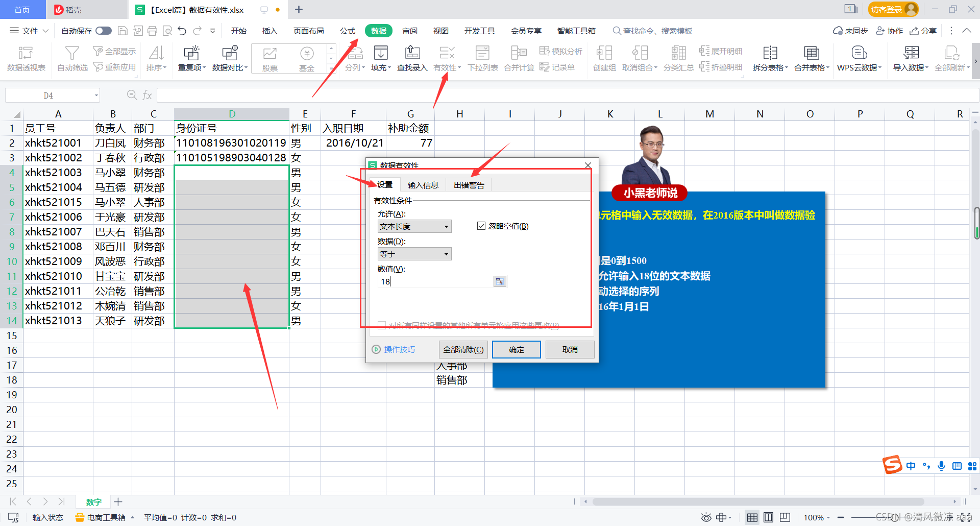Click the 确定 confirm button
980x526 pixels.
pos(516,349)
